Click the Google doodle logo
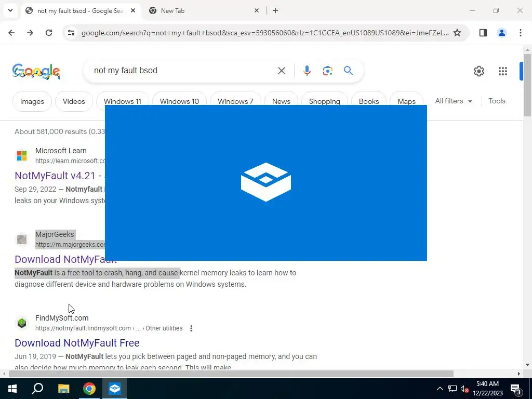532x399 pixels. (x=36, y=71)
